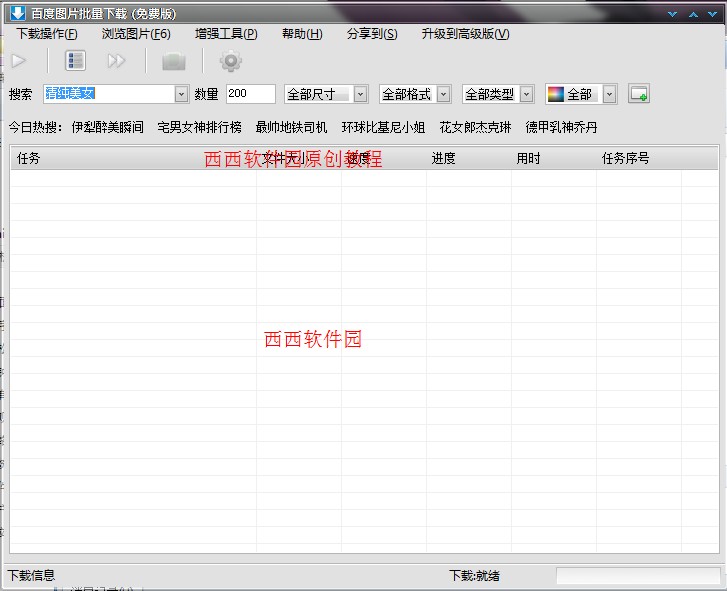
Task: Open the 分享到(S) menu
Action: click(372, 34)
